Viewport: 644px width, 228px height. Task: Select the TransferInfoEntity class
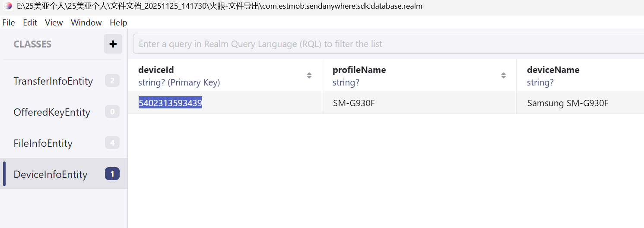pyautogui.click(x=53, y=81)
